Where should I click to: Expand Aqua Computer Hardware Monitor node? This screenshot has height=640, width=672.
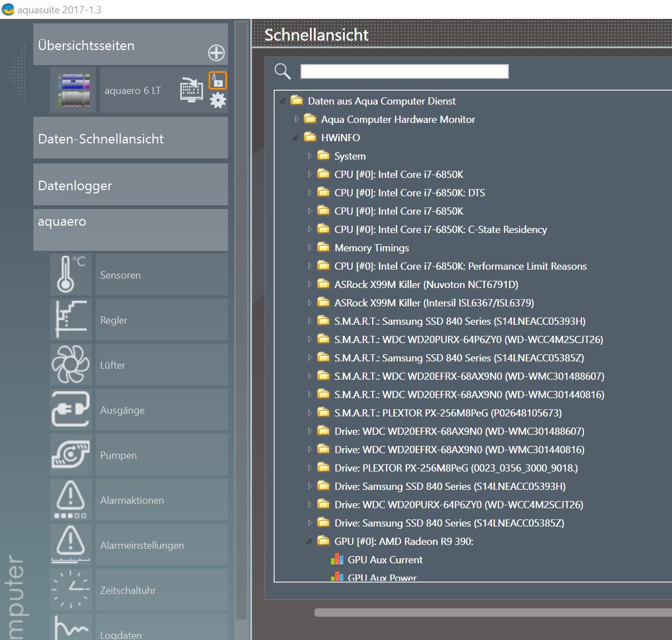[x=297, y=119]
